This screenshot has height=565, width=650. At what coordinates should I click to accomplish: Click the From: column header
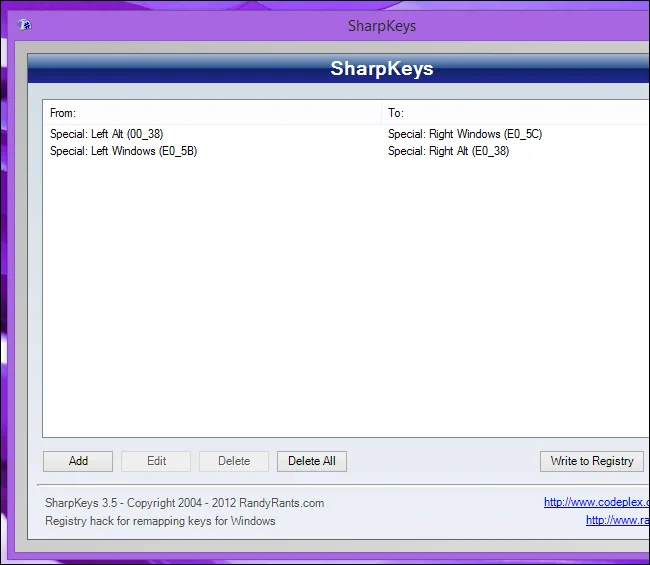pyautogui.click(x=212, y=113)
